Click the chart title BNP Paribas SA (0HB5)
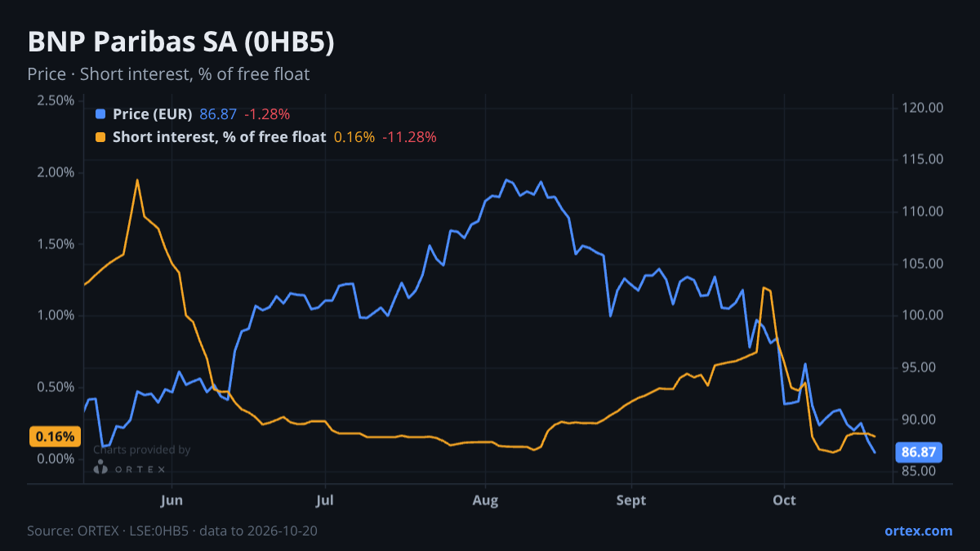The image size is (980, 551). [180, 42]
